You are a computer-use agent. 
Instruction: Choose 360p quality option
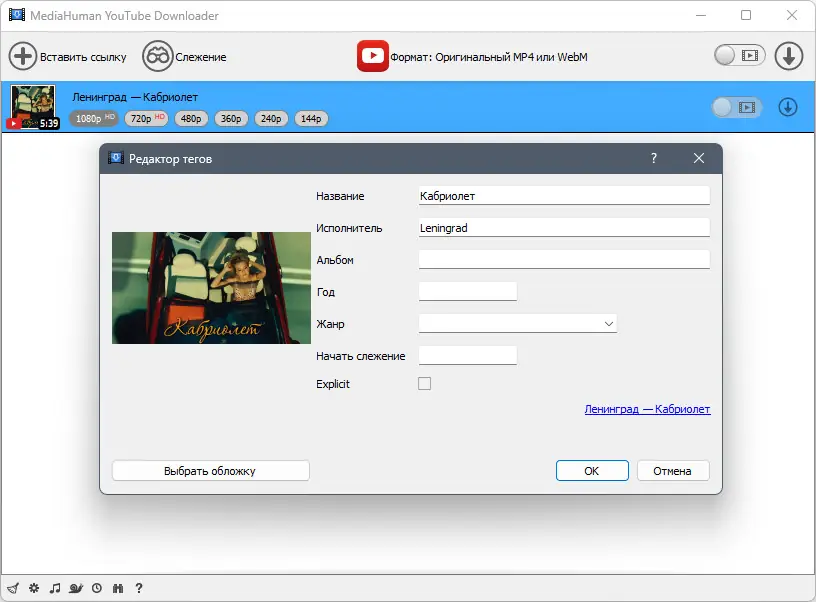[x=231, y=119]
